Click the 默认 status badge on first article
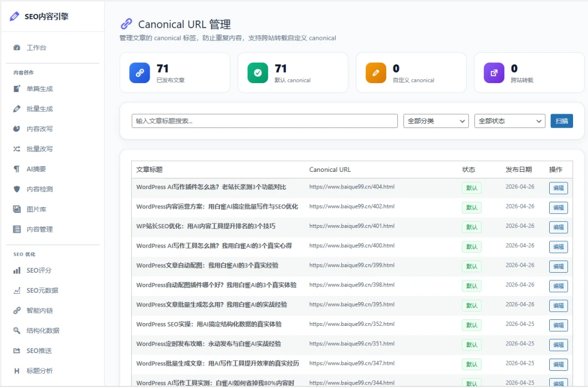588x388 pixels. [472, 188]
